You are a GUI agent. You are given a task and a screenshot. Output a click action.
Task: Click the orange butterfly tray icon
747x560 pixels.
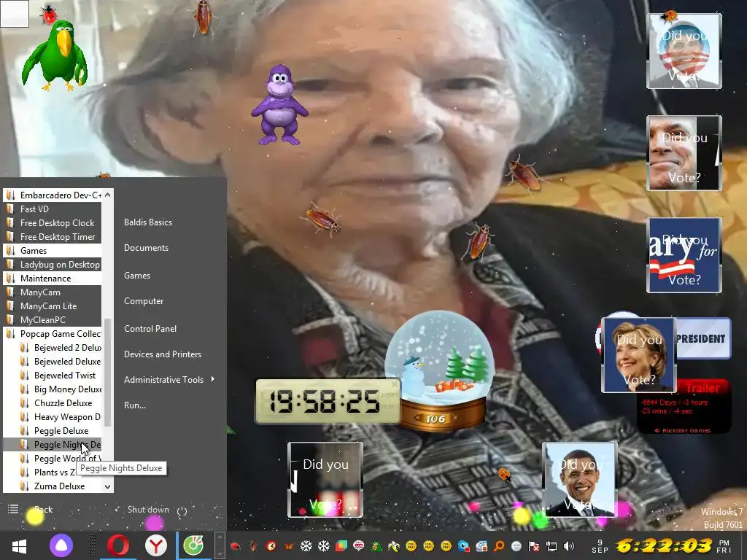click(x=289, y=546)
